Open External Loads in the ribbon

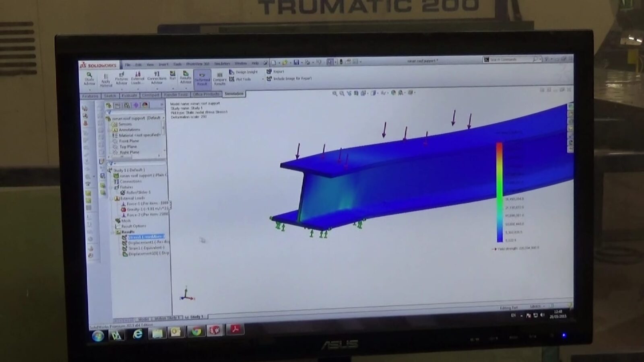coord(137,78)
